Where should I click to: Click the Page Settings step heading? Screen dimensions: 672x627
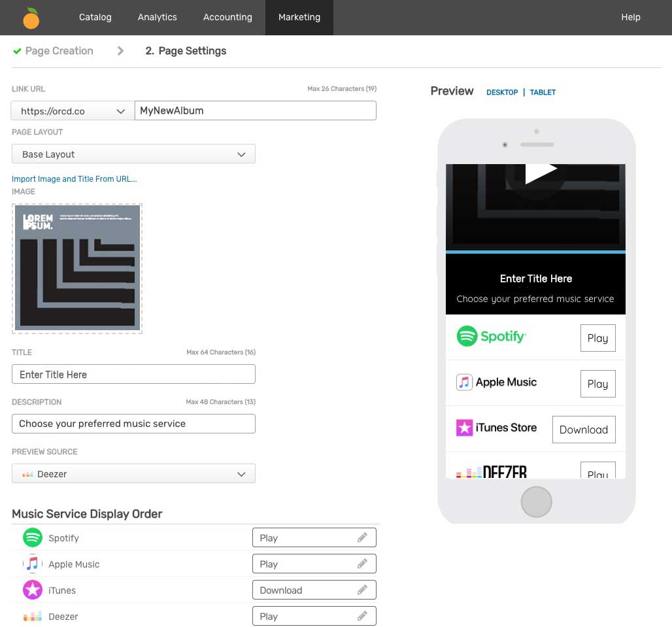coord(186,51)
